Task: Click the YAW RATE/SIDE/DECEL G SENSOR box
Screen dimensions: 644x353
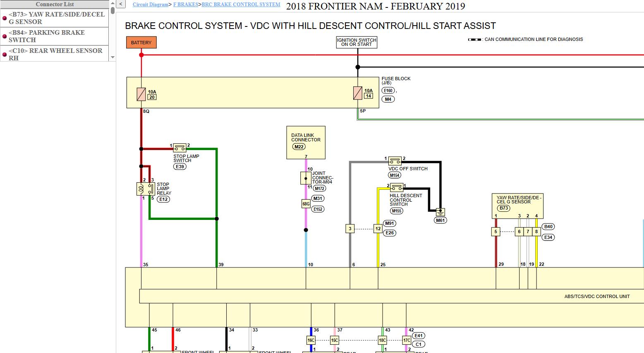Action: [x=517, y=206]
